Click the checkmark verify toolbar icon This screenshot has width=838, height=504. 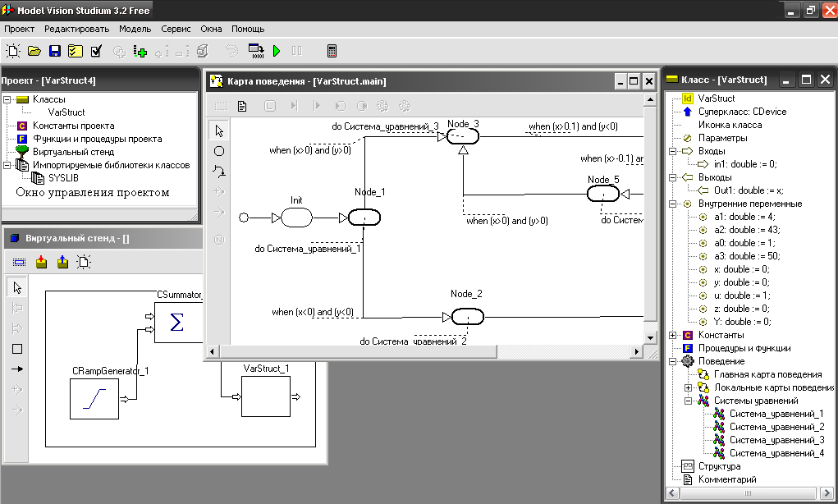[96, 52]
